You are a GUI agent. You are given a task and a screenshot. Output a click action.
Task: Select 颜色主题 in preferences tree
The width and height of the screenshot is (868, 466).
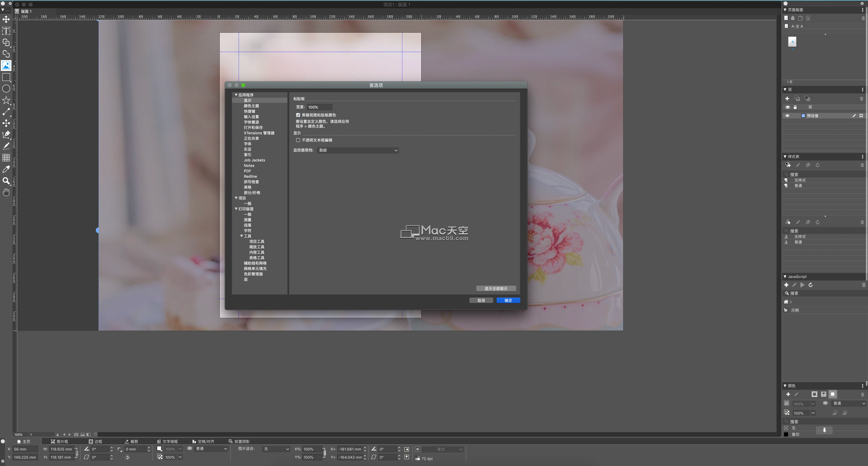(x=251, y=106)
